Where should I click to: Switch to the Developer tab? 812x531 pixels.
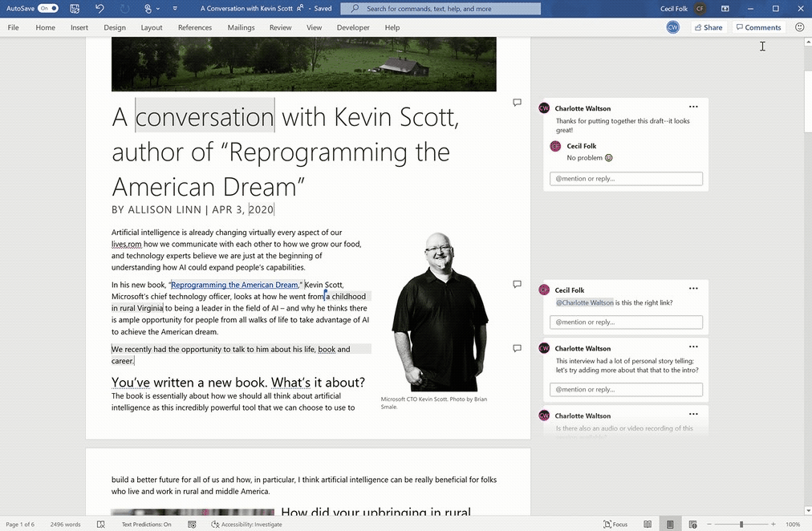tap(353, 27)
